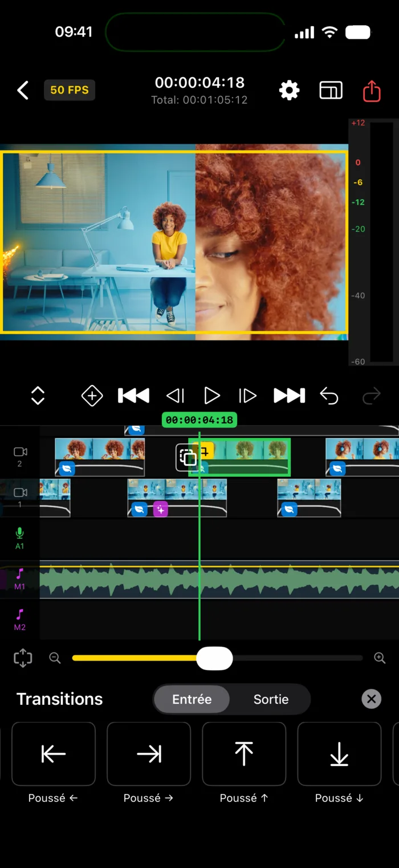Jump to the previous clip edge
Image resolution: width=399 pixels, height=868 pixels.
133,396
